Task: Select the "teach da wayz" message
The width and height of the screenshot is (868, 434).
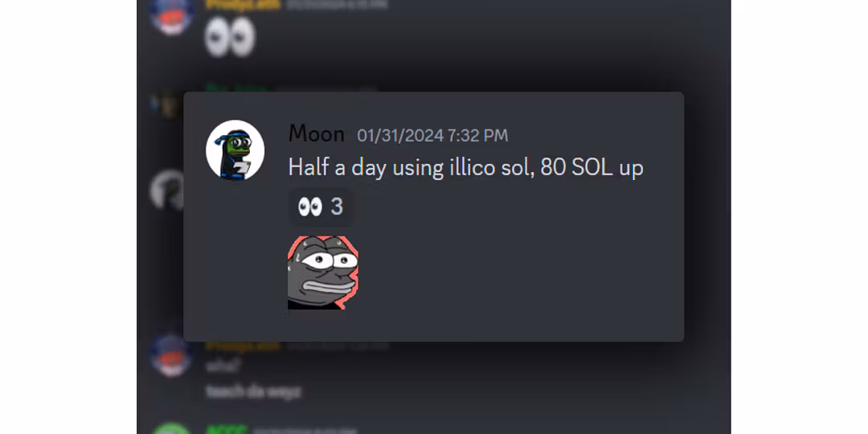Action: click(x=253, y=391)
